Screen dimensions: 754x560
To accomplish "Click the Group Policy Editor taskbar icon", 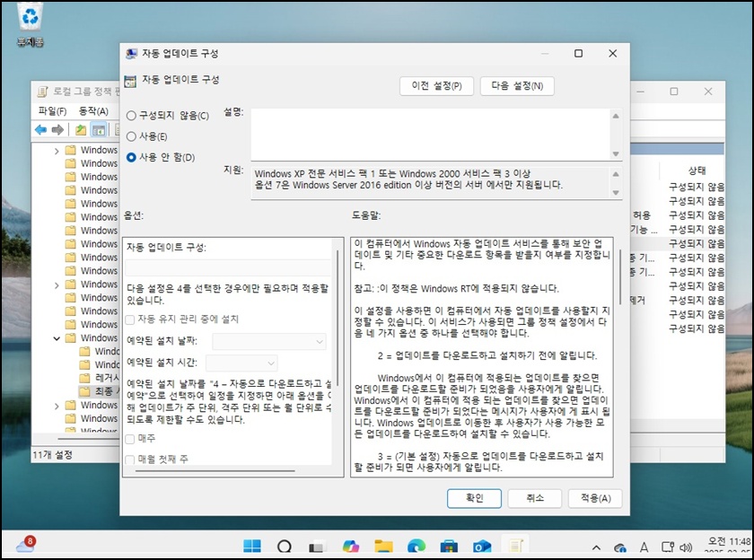I will [515, 546].
